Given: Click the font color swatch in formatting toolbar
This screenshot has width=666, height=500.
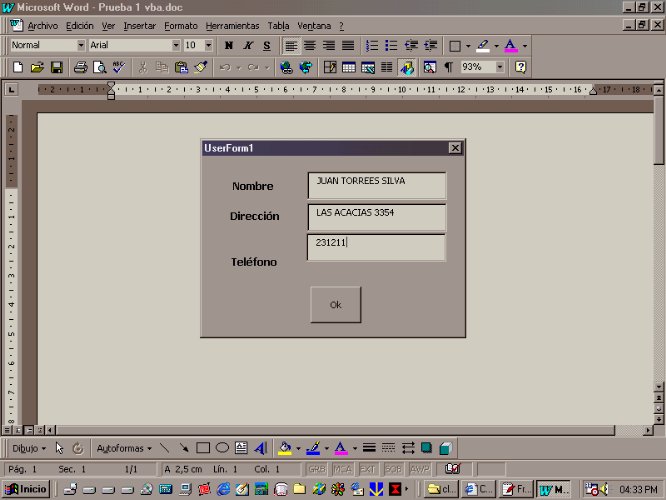Looking at the screenshot, I should 511,46.
